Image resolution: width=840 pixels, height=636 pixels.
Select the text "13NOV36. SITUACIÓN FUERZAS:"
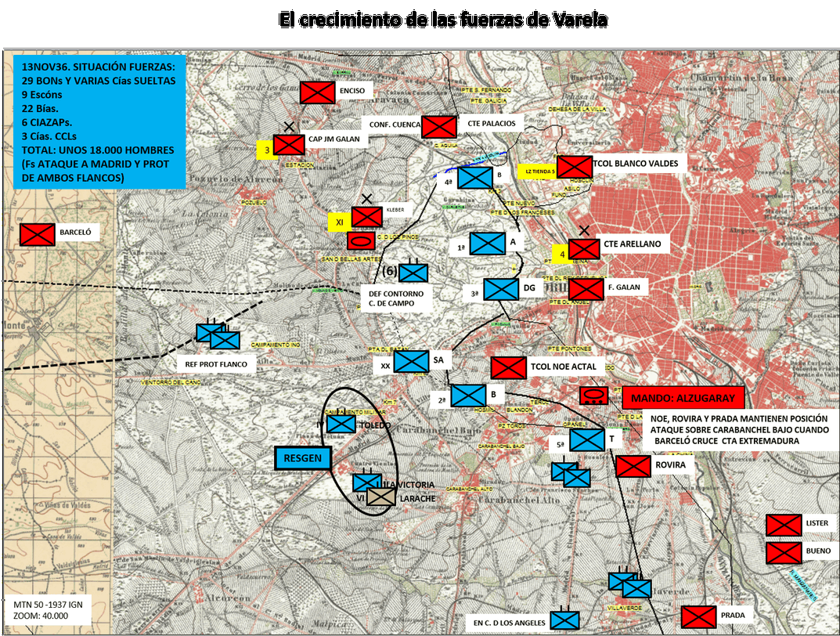pos(99,67)
